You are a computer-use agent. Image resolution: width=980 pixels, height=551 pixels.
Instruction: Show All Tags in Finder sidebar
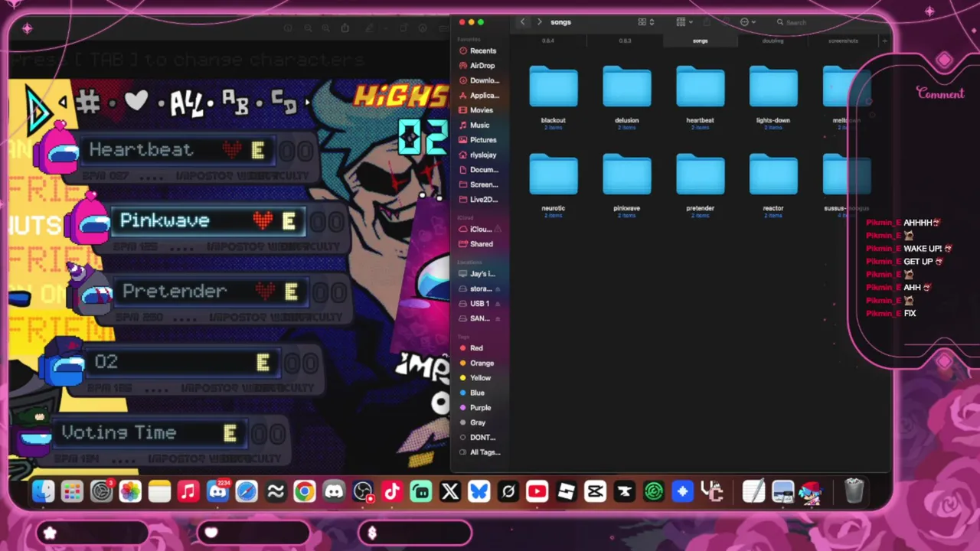(x=479, y=452)
